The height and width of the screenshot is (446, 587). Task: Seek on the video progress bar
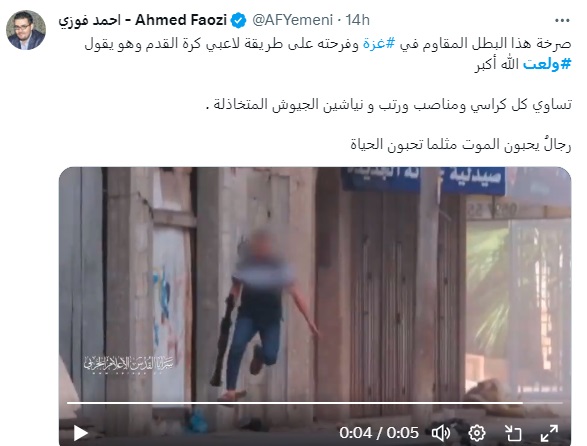coord(314,403)
